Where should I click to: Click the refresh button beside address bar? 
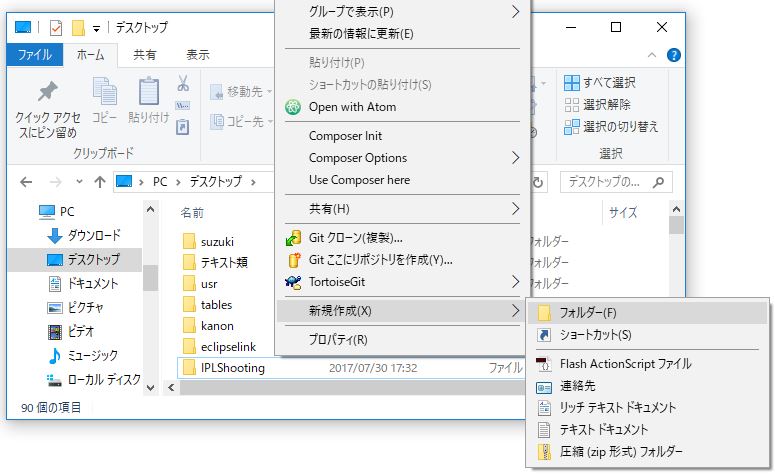coord(538,182)
